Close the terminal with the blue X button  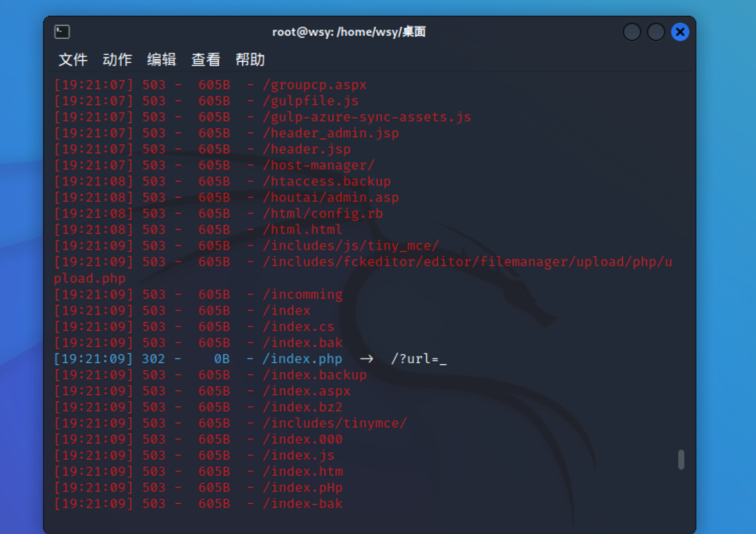pos(680,32)
